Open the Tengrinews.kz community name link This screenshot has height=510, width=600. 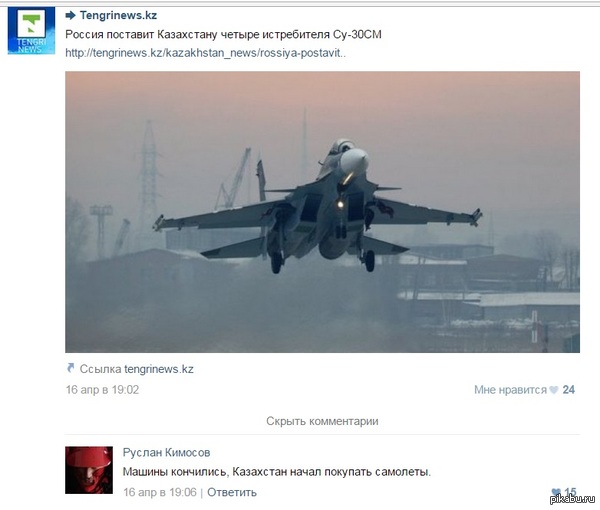[x=118, y=15]
